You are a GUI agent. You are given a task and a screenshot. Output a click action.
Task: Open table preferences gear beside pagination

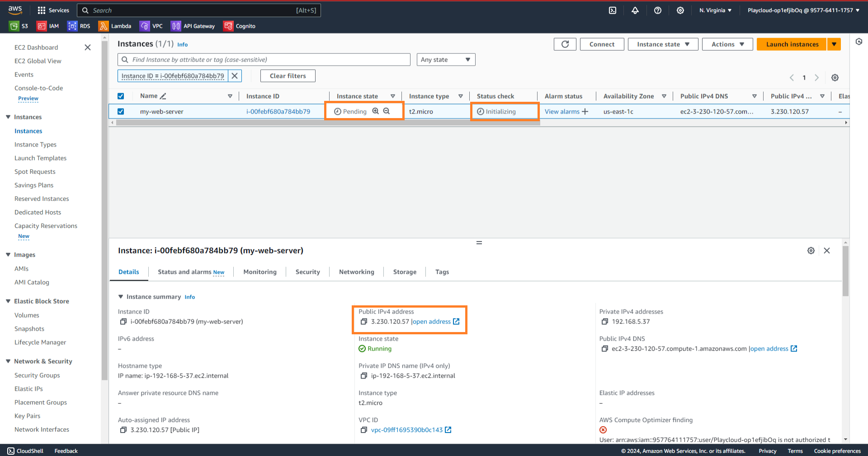point(835,78)
